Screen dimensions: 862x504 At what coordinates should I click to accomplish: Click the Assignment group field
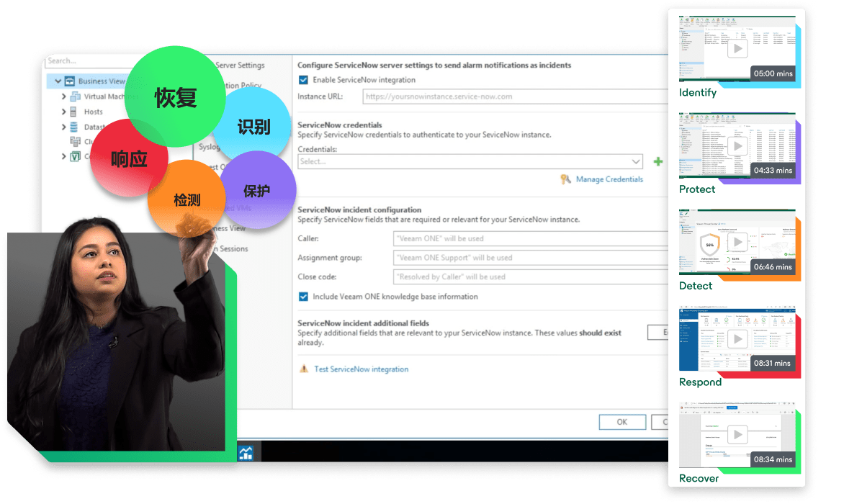click(531, 258)
